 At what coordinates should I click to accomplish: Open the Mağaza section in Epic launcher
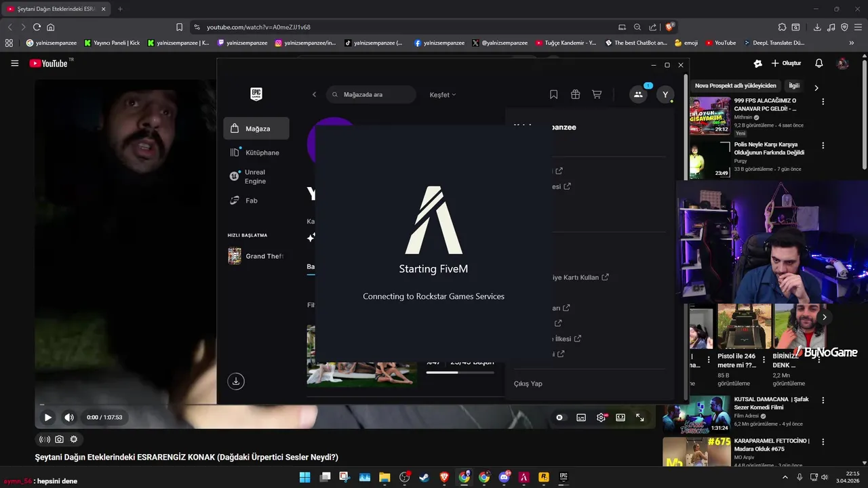tap(256, 128)
